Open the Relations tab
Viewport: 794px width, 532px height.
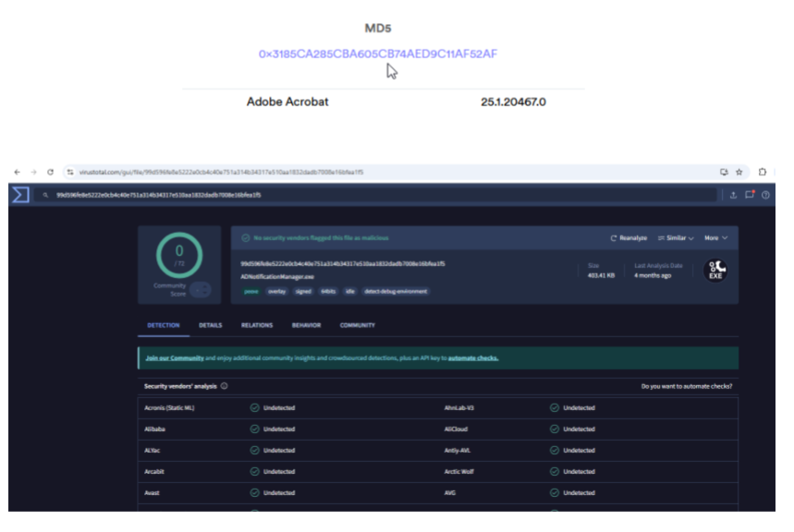[x=257, y=325]
